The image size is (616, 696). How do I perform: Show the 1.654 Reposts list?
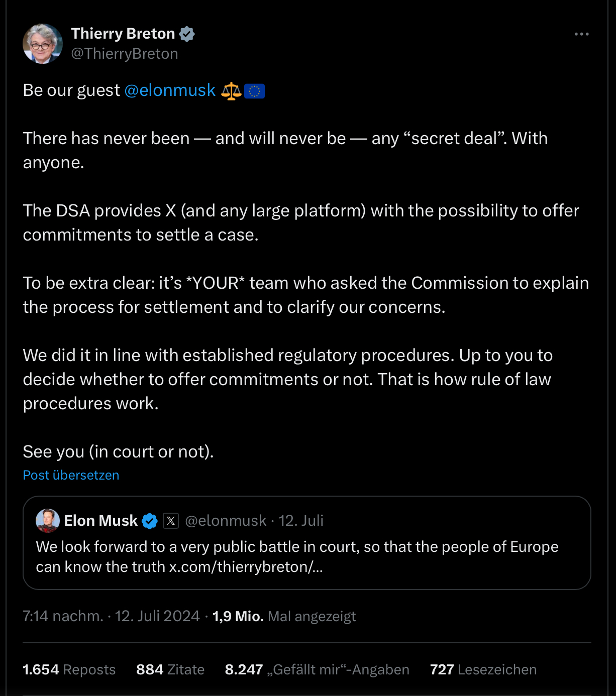[x=69, y=669]
